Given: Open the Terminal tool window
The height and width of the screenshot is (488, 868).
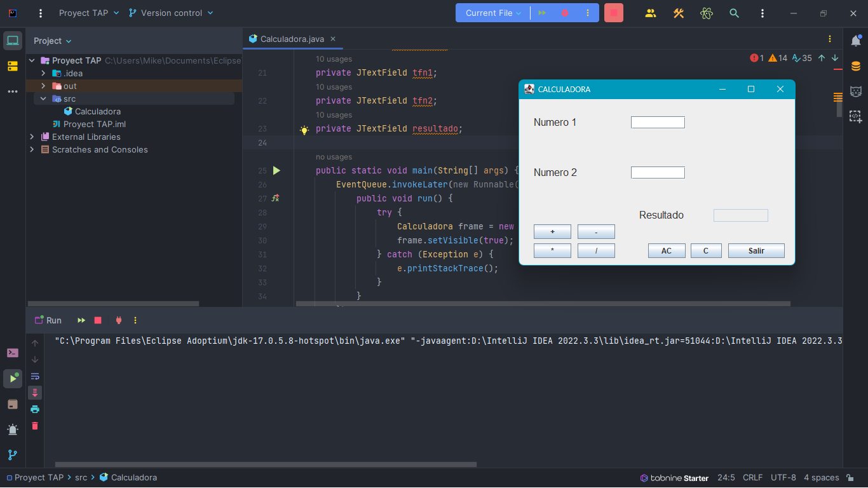Looking at the screenshot, I should tap(13, 353).
